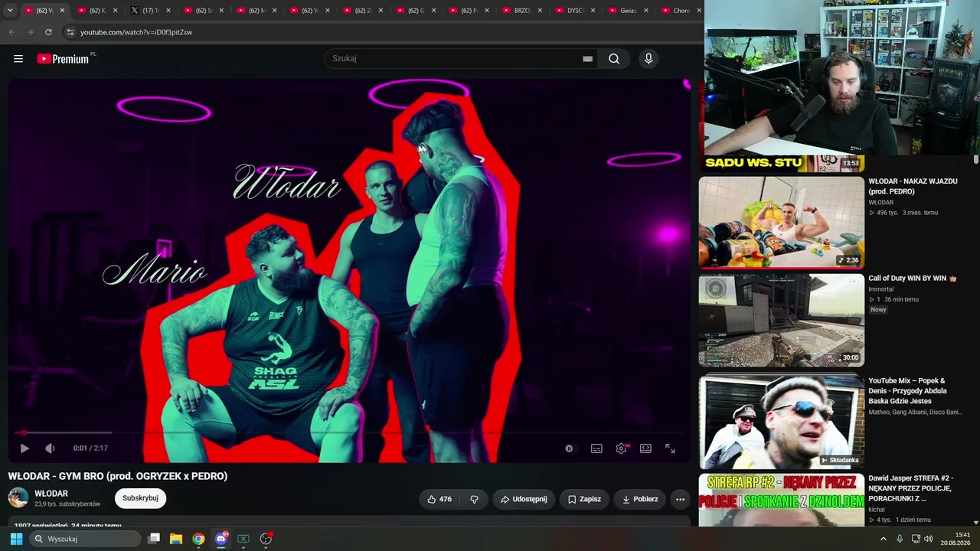Open the on-screen keyboard in search box
This screenshot has height=551, width=980.
[x=587, y=59]
